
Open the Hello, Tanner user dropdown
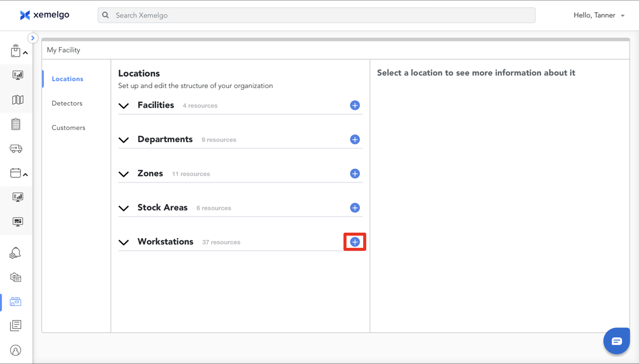599,15
